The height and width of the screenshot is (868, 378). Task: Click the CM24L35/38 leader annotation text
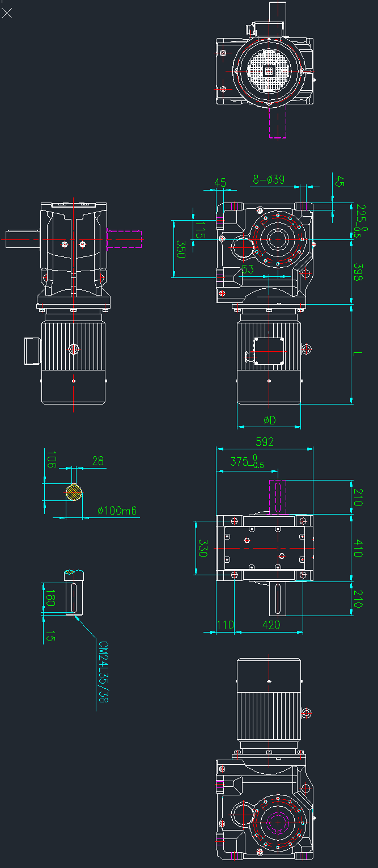[103, 672]
